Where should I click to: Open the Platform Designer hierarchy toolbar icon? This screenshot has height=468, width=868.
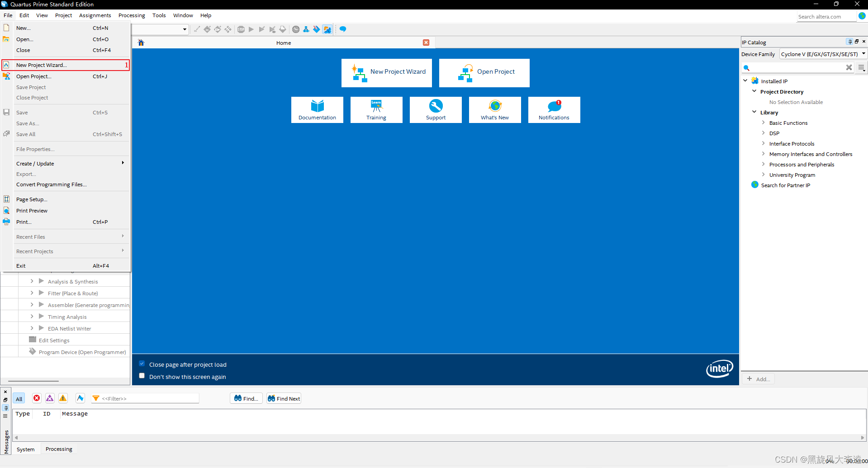tap(306, 29)
